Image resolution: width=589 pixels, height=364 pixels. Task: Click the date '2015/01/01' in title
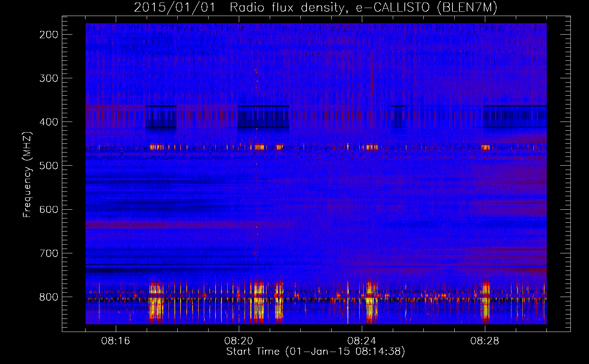tap(175, 8)
